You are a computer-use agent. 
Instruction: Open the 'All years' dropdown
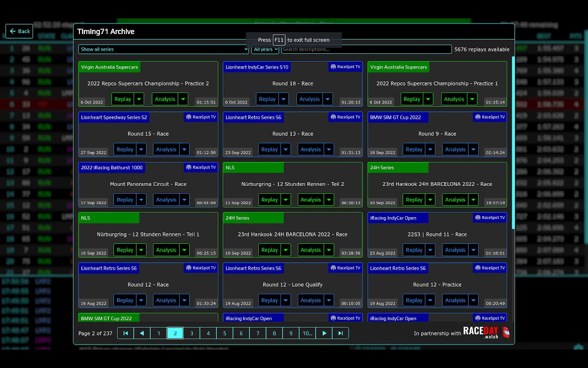(x=266, y=49)
